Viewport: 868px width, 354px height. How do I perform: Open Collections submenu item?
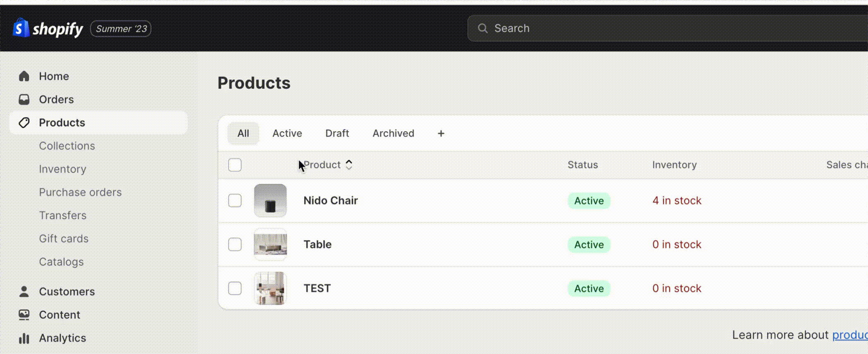(x=67, y=146)
